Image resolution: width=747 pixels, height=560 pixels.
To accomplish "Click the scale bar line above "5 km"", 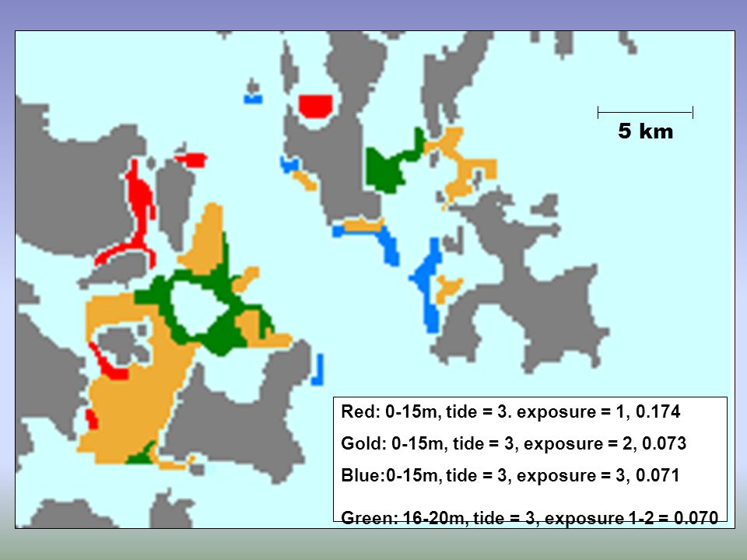I will click(646, 112).
